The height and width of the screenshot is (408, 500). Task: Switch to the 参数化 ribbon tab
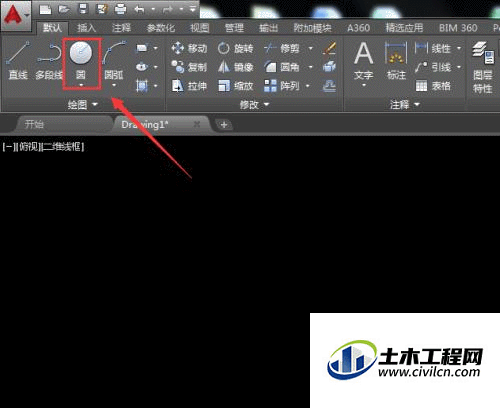[161, 28]
